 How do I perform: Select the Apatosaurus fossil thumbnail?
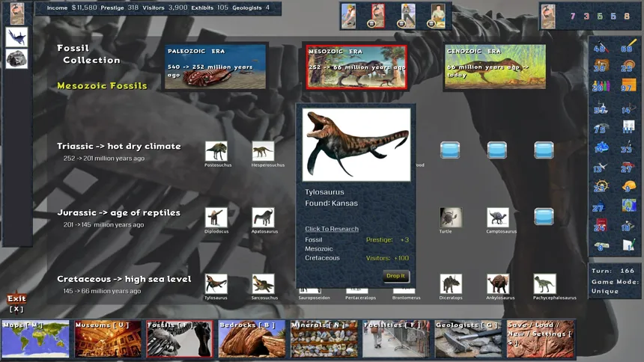[x=263, y=218]
